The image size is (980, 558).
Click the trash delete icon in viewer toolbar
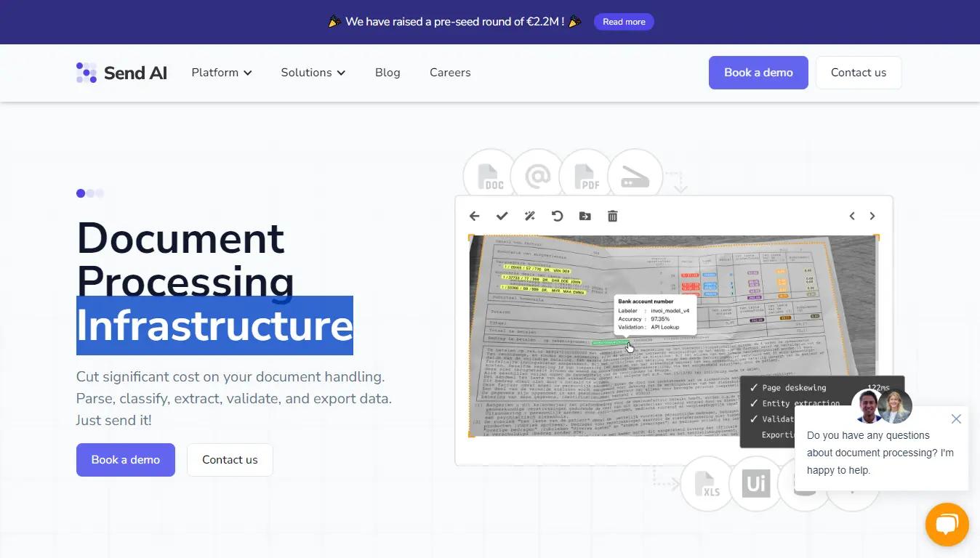click(613, 216)
